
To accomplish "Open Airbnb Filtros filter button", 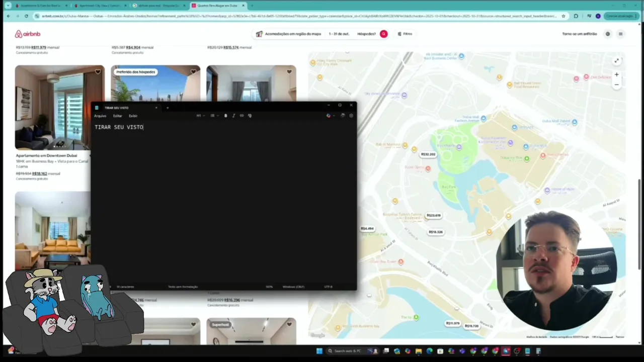I will (x=405, y=34).
